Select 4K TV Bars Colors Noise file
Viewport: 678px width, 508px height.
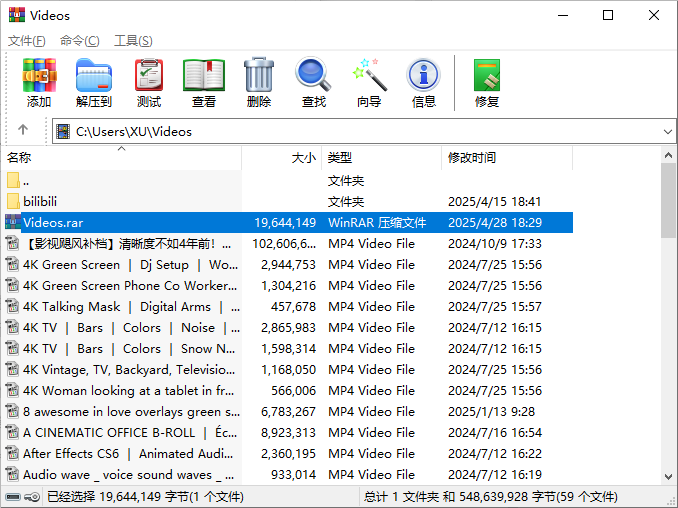pos(287,327)
